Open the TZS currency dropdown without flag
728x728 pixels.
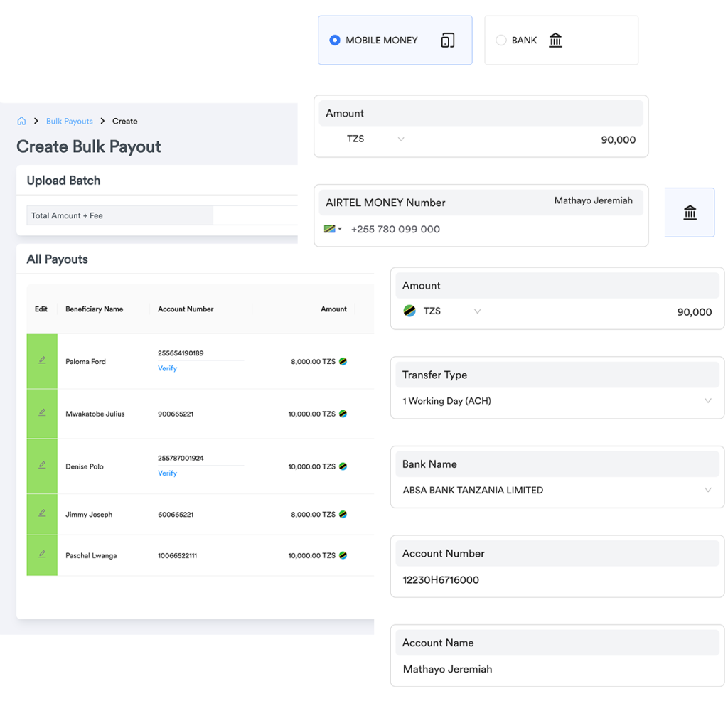(375, 139)
